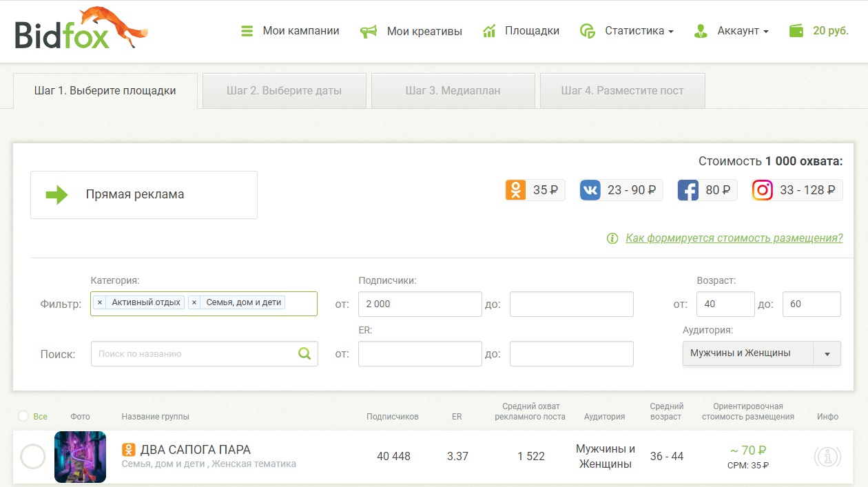The height and width of the screenshot is (487, 868).
Task: Select the ДВА САПОГА ПАРА group radio
Action: [33, 457]
